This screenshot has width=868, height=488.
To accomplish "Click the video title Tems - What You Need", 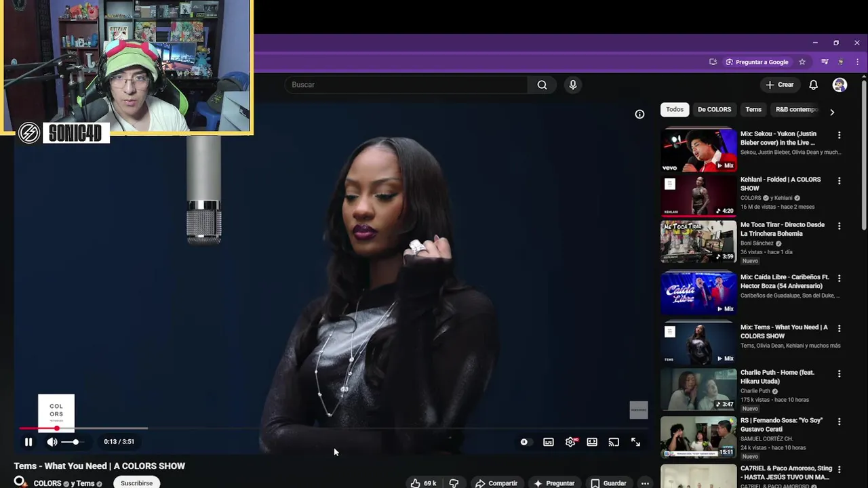I will coord(100,466).
